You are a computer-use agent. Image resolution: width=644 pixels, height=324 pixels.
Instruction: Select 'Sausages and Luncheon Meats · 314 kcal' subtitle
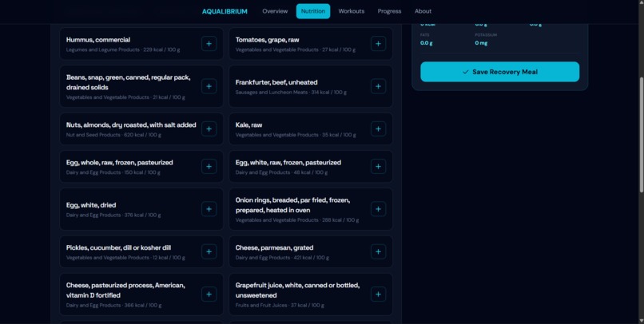click(x=291, y=93)
